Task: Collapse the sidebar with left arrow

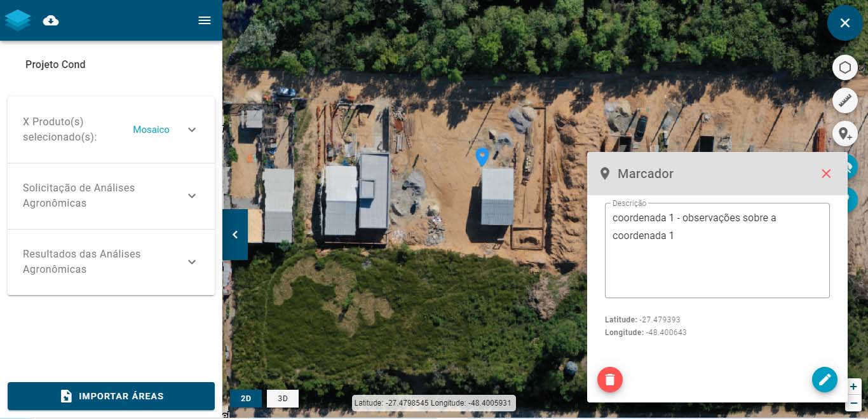Action: (x=235, y=235)
